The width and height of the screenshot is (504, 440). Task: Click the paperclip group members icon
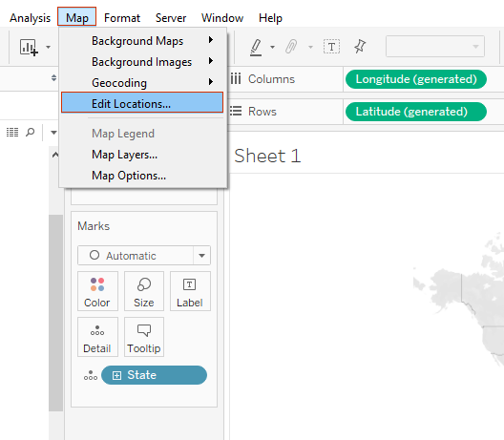(x=291, y=47)
